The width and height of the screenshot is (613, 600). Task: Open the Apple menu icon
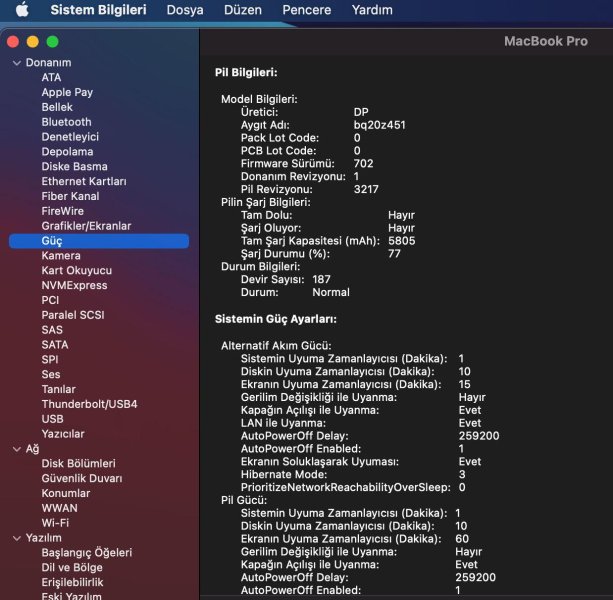click(x=21, y=10)
